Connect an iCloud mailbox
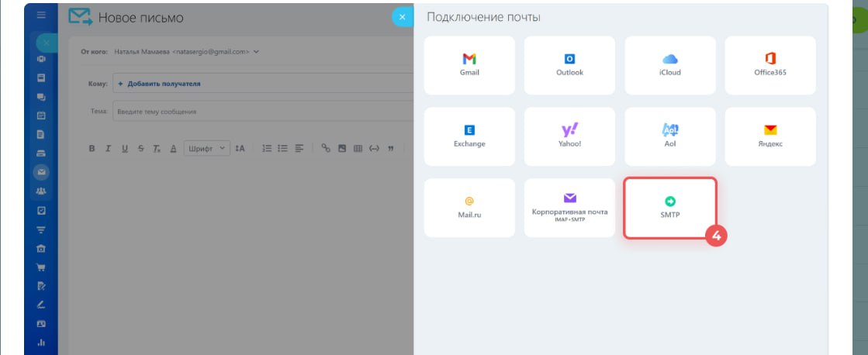The width and height of the screenshot is (868, 355). coord(670,65)
